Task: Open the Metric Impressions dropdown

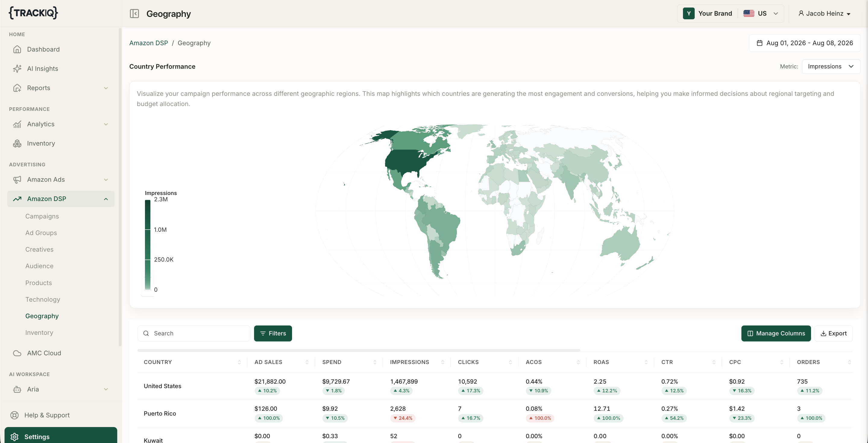Action: [x=831, y=66]
